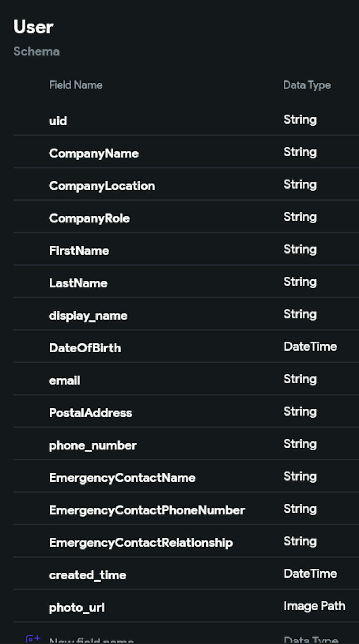Open created_time's DateTime data type
This screenshot has height=644, width=359.
point(310,574)
